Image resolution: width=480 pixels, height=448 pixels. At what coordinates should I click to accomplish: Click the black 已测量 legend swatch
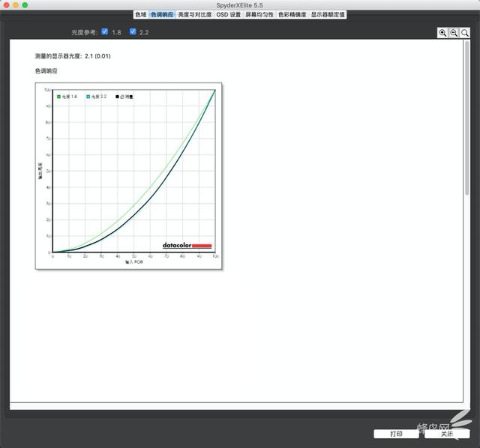click(x=117, y=97)
